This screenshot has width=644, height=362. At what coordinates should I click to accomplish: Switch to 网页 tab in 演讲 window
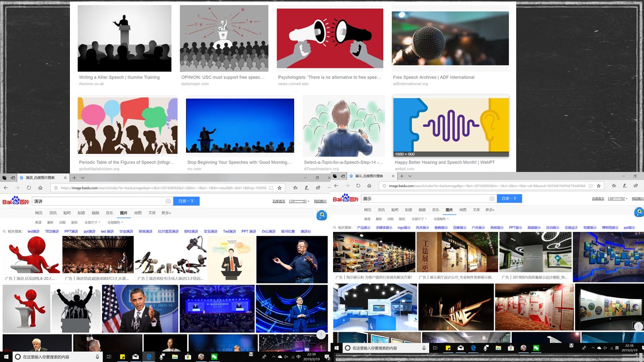[39, 213]
